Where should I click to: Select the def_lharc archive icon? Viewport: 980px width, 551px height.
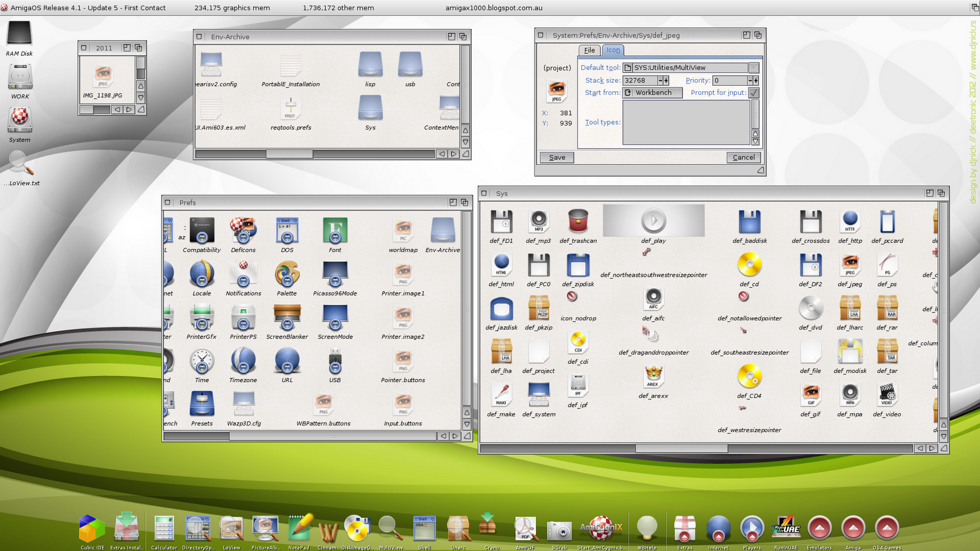pyautogui.click(x=850, y=308)
